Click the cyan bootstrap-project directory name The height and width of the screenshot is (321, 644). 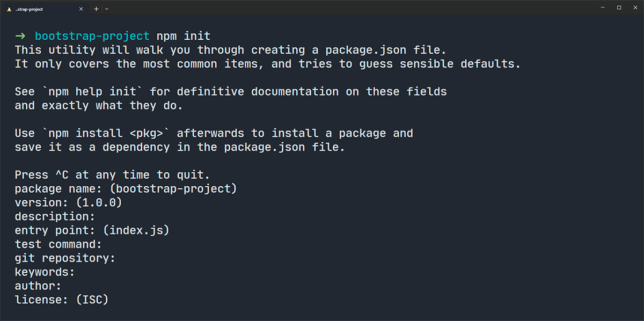pos(92,37)
